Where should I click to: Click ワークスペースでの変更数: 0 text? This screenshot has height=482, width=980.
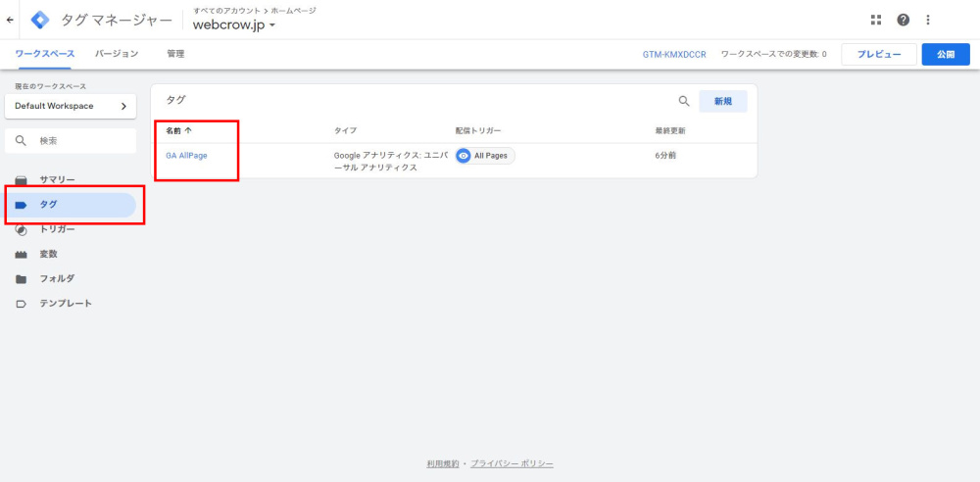tap(774, 55)
